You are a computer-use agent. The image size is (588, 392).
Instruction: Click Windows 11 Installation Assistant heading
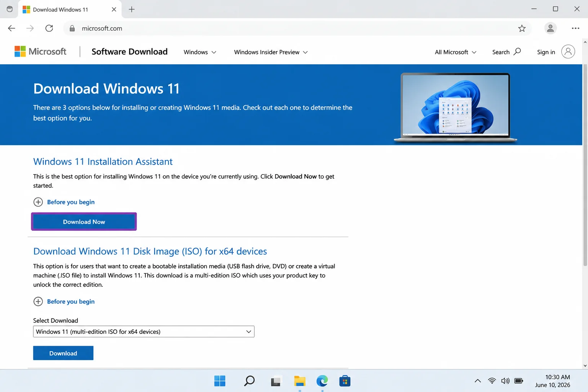(x=103, y=162)
